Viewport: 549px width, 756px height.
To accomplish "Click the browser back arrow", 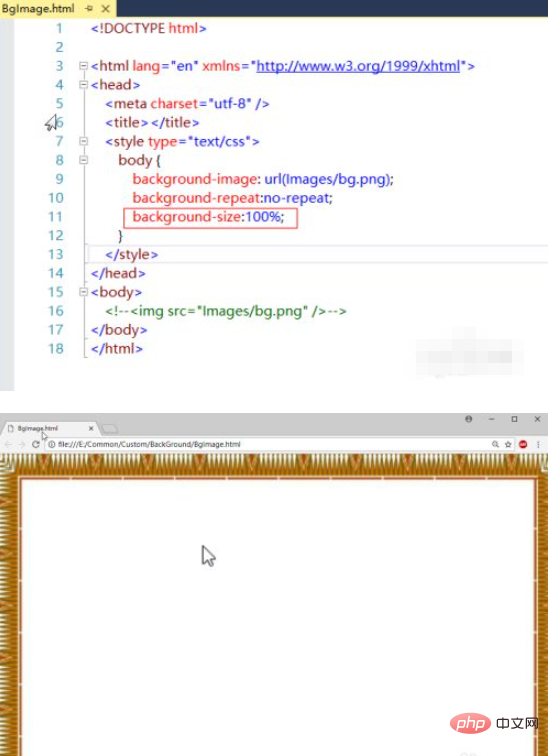I will pyautogui.click(x=8, y=445).
